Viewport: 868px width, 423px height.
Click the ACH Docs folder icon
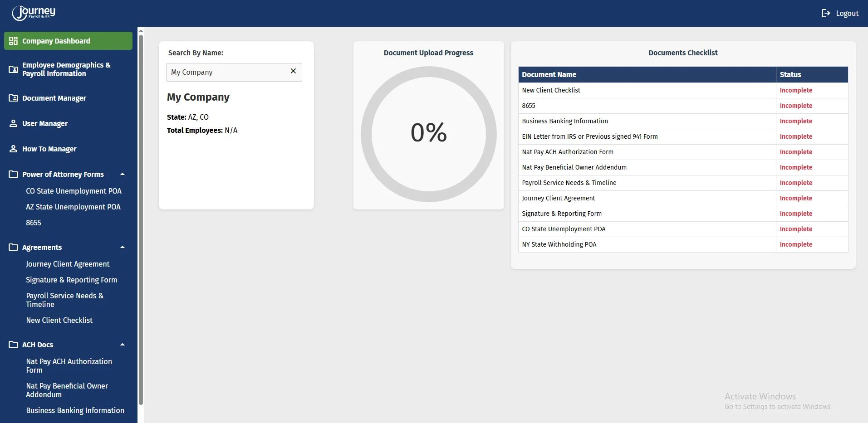(x=13, y=345)
